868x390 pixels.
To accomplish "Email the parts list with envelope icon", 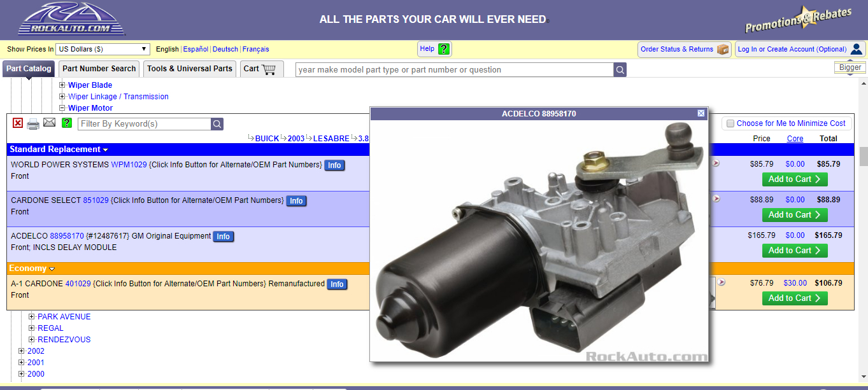I will click(x=49, y=123).
